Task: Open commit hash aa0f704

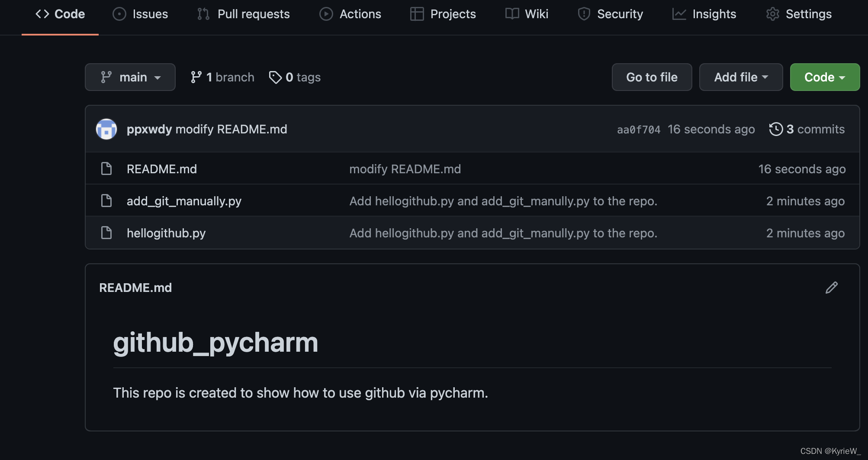Action: [x=638, y=130]
